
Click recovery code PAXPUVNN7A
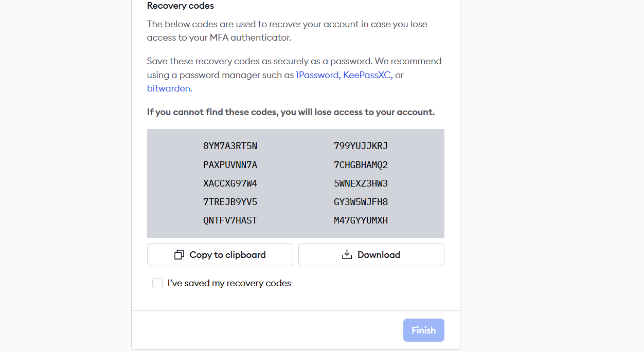[x=230, y=165]
